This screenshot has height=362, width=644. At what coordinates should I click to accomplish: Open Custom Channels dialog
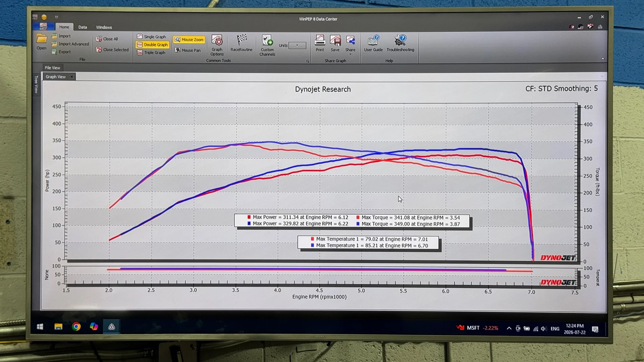[267, 45]
